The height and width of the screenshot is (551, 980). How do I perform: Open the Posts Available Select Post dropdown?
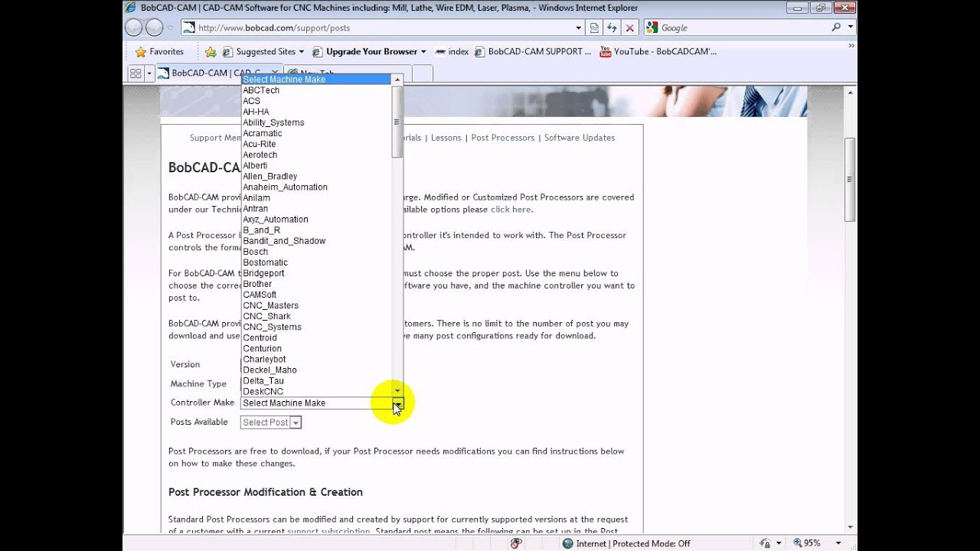[270, 422]
